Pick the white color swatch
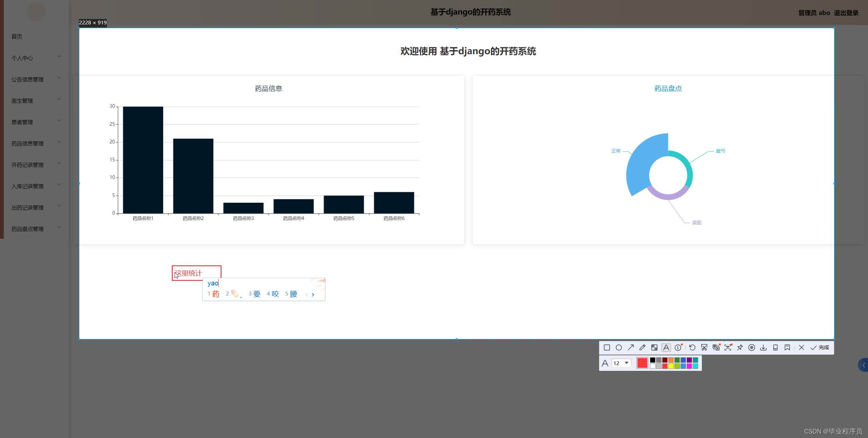Image resolution: width=868 pixels, height=438 pixels. [653, 366]
